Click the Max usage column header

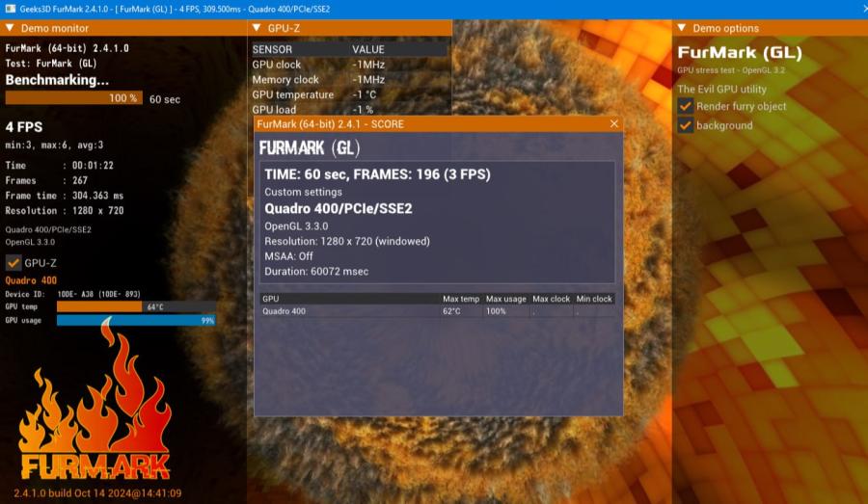pos(506,299)
